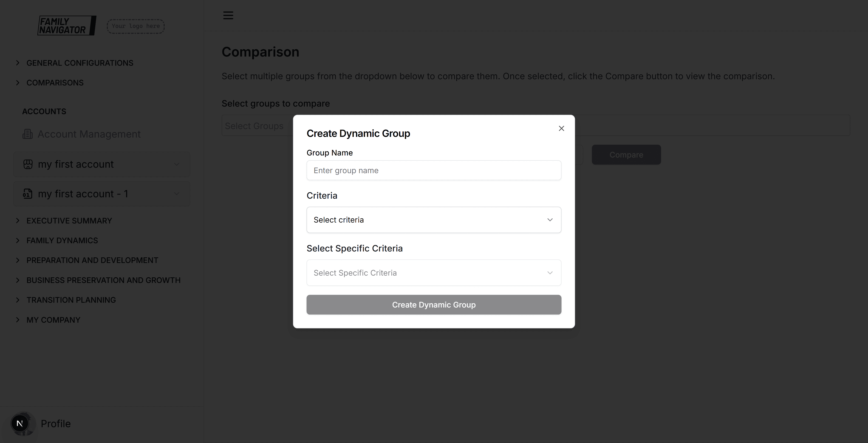
Task: Close the Create Dynamic Group dialog
Action: coord(561,128)
